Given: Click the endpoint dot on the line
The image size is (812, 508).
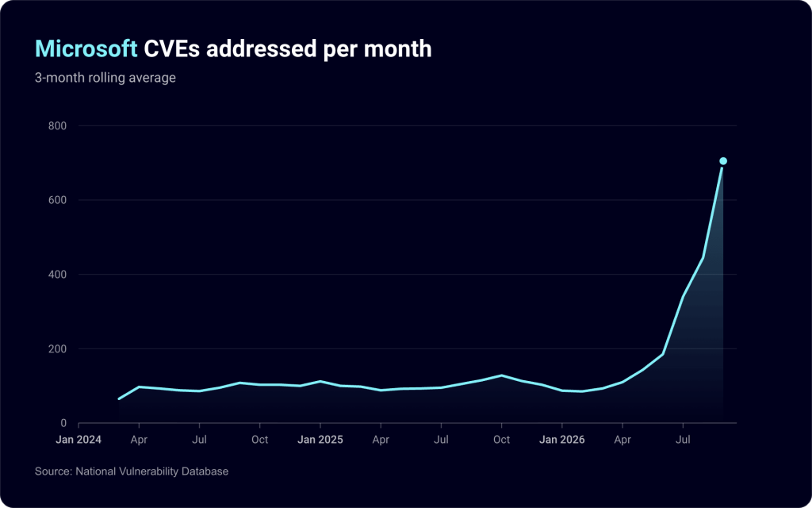Looking at the screenshot, I should pos(723,161).
